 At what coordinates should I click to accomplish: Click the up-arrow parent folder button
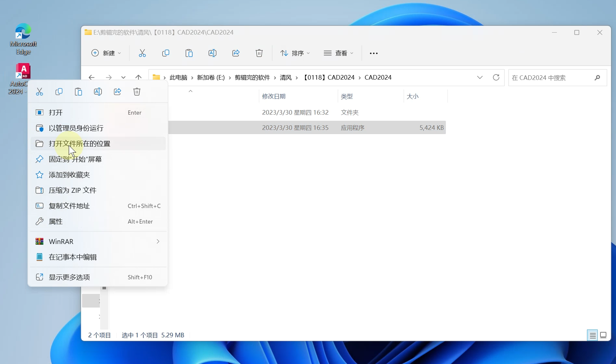138,77
